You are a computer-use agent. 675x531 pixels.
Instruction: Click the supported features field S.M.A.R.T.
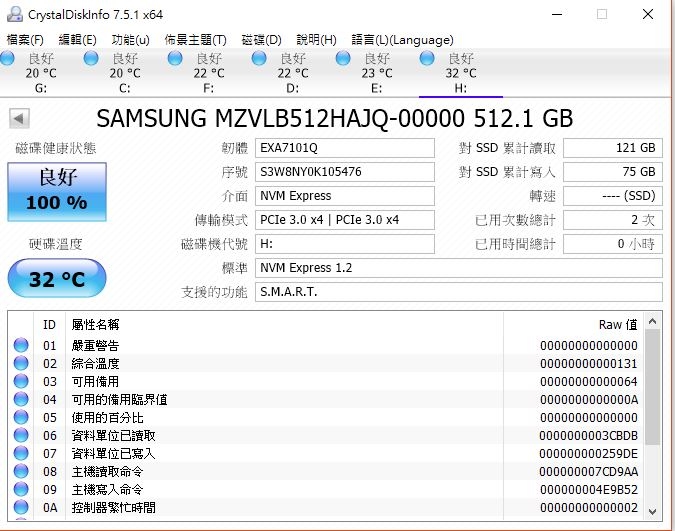coord(458,292)
